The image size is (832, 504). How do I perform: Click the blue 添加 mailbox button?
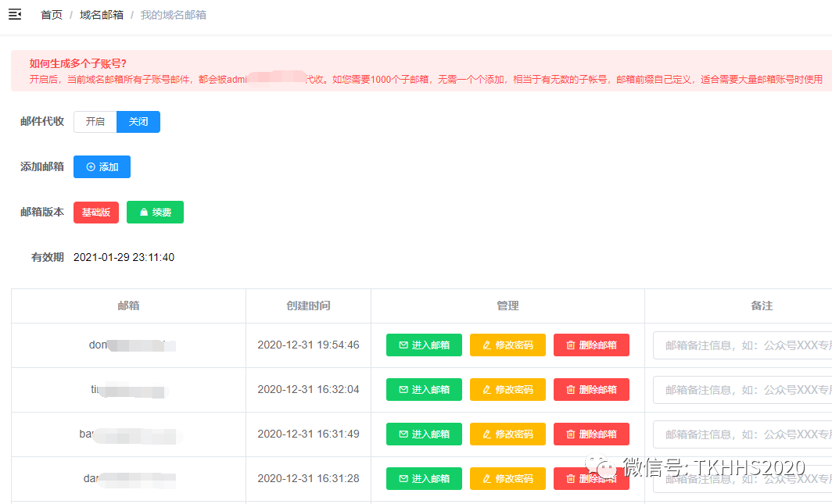(102, 167)
